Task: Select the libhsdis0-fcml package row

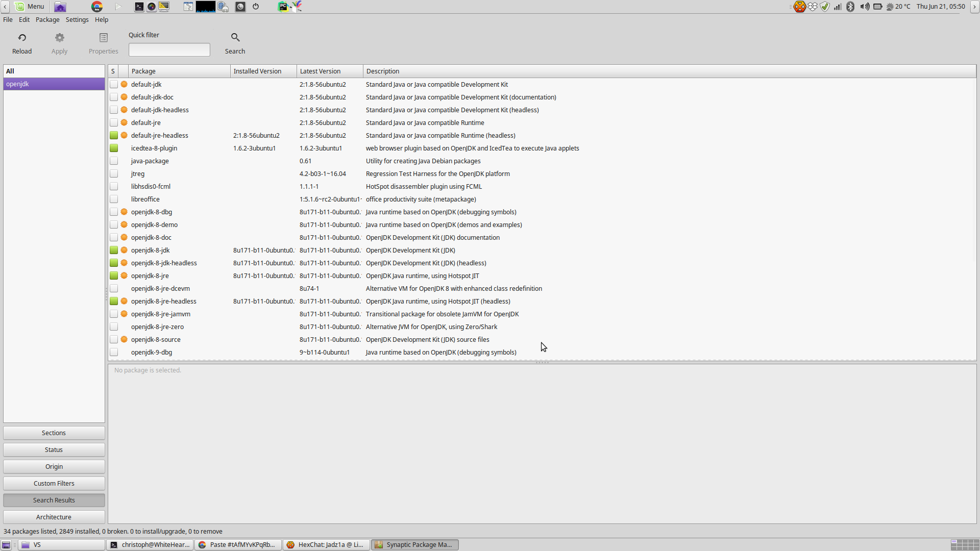Action: click(x=542, y=186)
